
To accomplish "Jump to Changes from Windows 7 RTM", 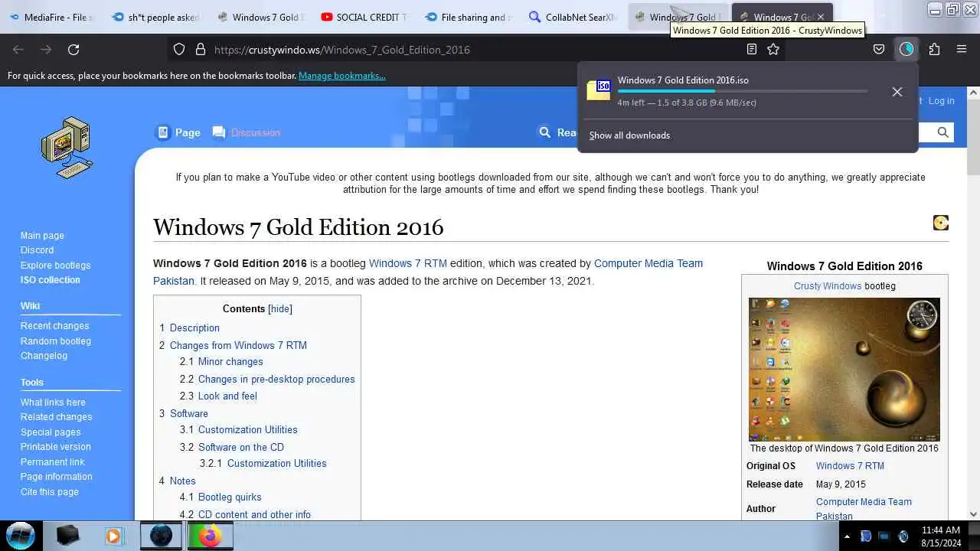I will pos(238,345).
